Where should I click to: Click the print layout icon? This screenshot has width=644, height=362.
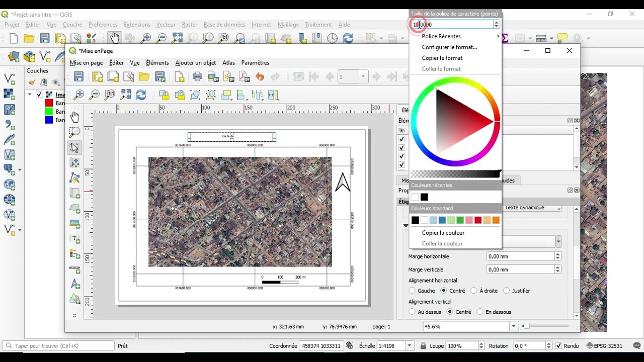(x=198, y=77)
